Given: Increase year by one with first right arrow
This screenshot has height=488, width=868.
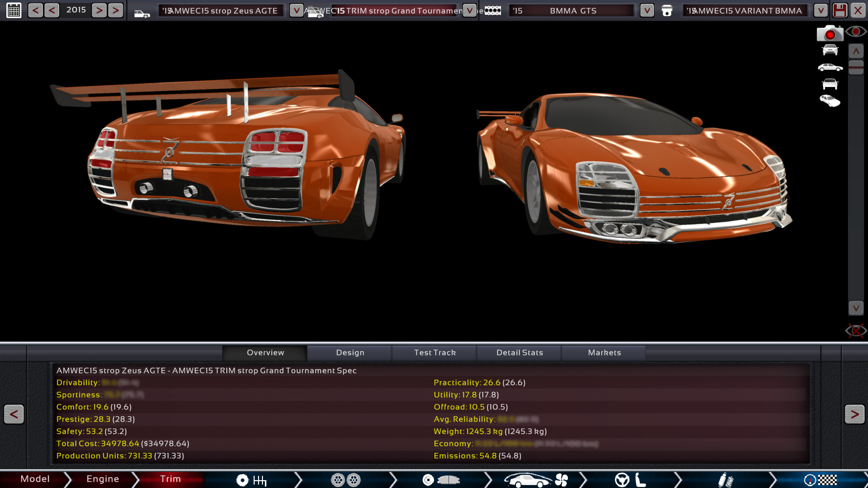Looking at the screenshot, I should point(99,10).
